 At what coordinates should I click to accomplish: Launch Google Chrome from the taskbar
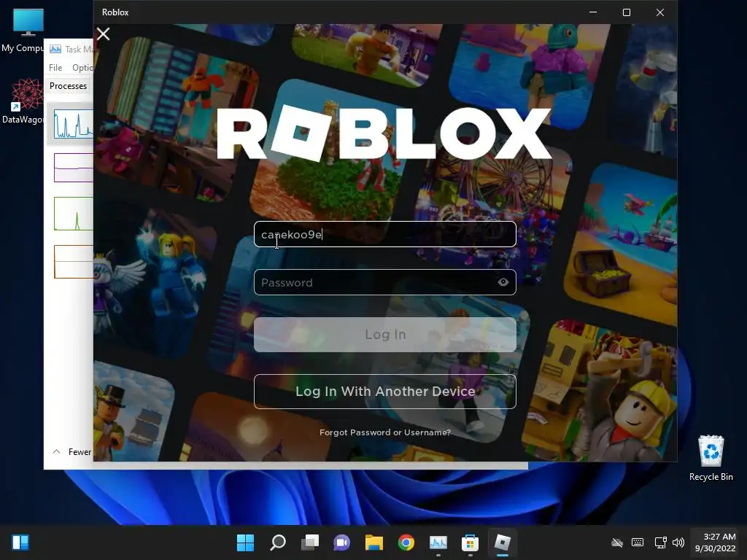click(x=406, y=542)
